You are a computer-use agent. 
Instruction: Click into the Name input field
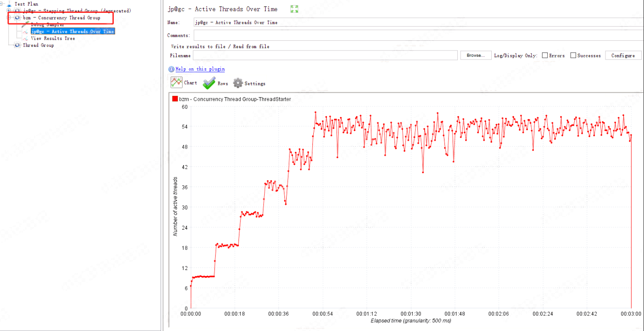[x=418, y=22]
